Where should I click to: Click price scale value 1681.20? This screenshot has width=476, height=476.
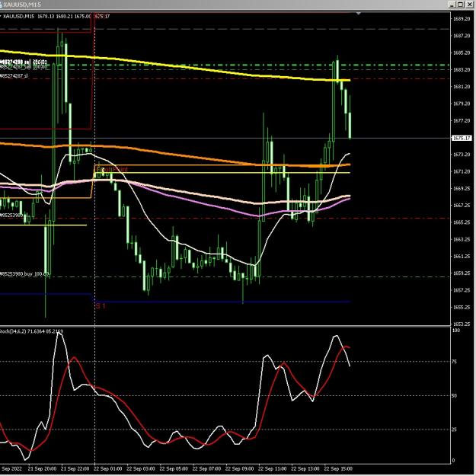tap(462, 87)
